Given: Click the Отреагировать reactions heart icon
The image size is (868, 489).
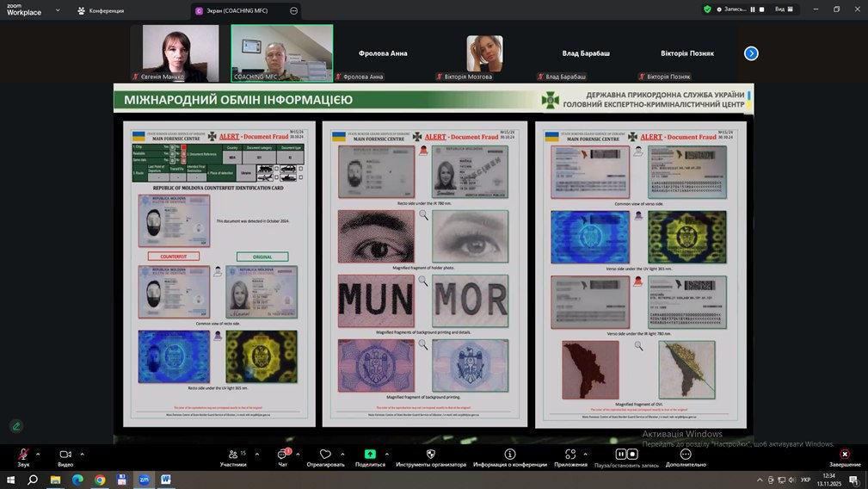Looking at the screenshot, I should (325, 455).
